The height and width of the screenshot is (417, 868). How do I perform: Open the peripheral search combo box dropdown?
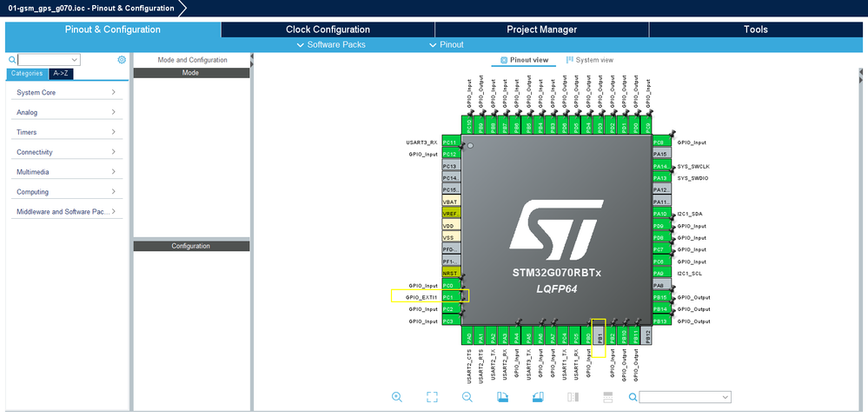click(x=74, y=60)
